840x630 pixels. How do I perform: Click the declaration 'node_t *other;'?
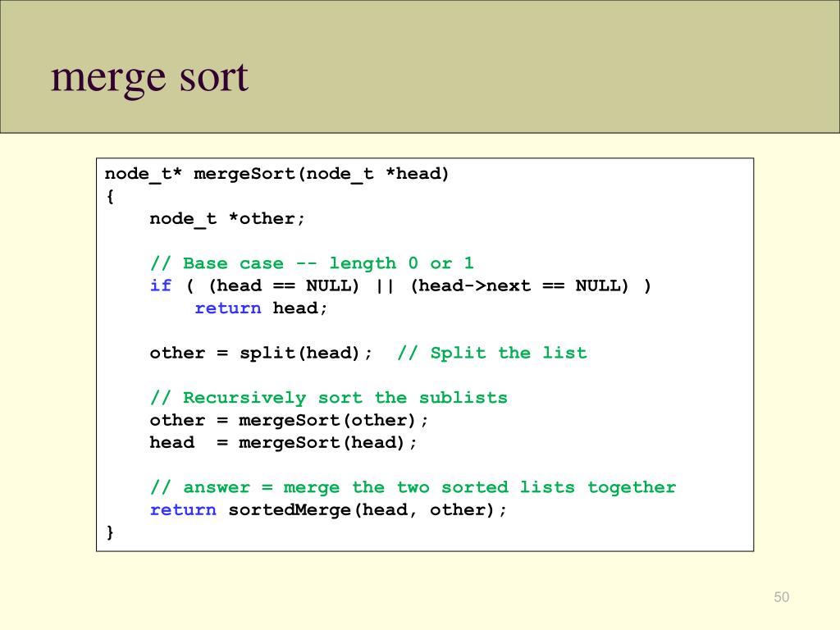click(x=227, y=219)
